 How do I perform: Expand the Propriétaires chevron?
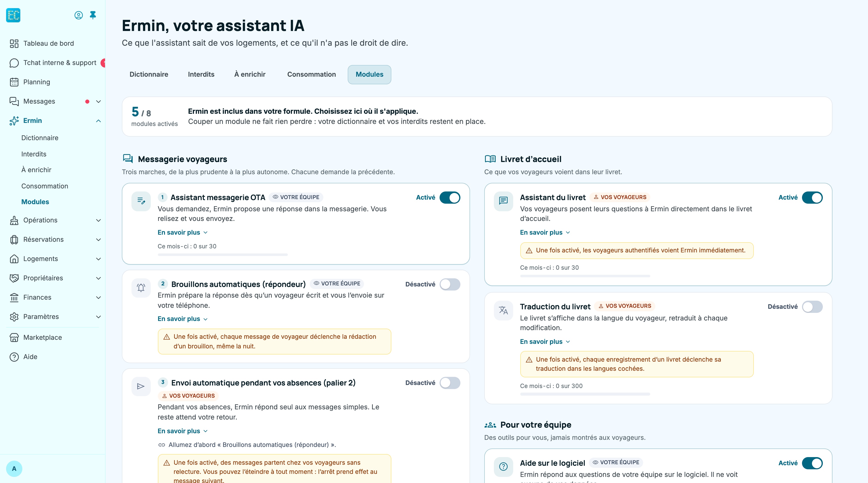(98, 278)
